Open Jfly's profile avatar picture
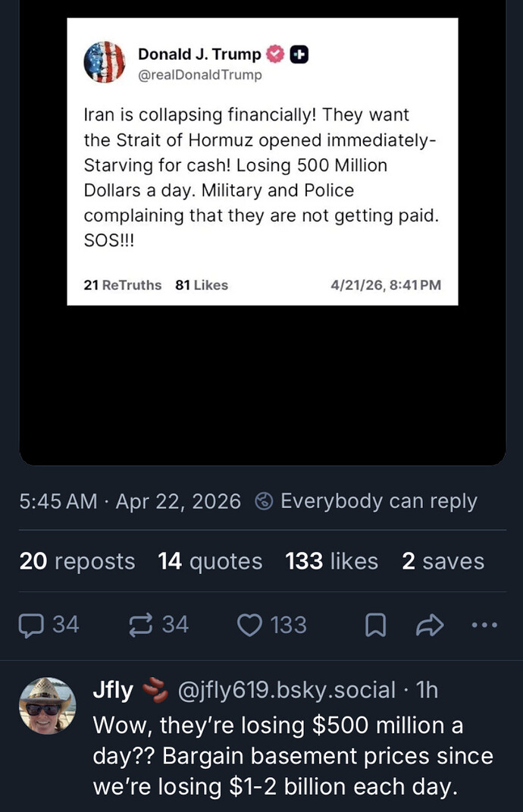The height and width of the screenshot is (812, 523). coord(47,705)
